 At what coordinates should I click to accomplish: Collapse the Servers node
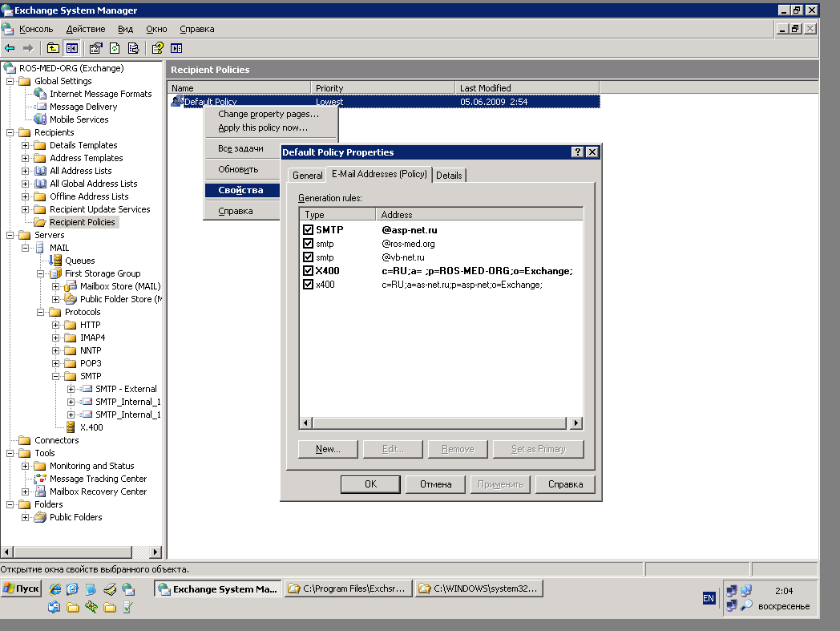click(10, 235)
